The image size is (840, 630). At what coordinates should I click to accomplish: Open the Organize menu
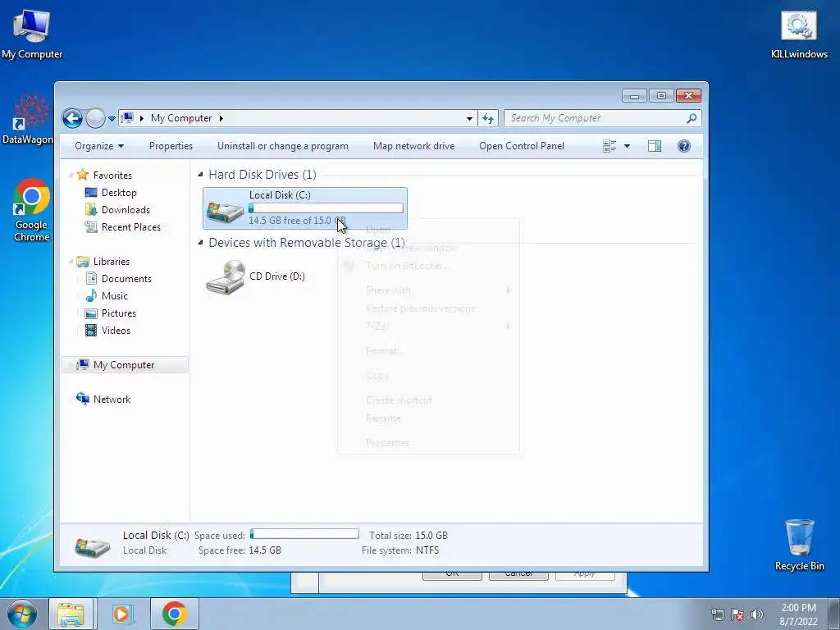[x=99, y=146]
